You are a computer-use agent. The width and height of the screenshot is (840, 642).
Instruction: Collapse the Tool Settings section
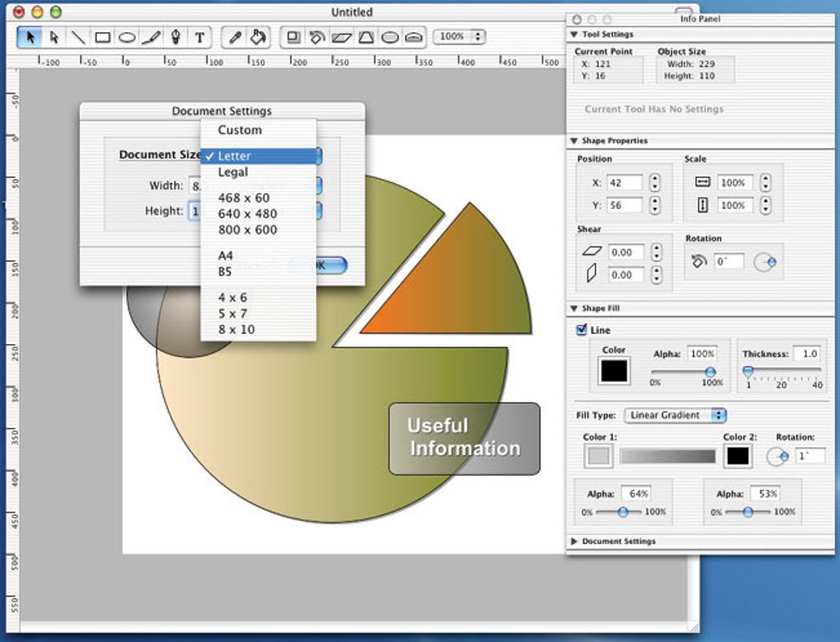[x=574, y=35]
